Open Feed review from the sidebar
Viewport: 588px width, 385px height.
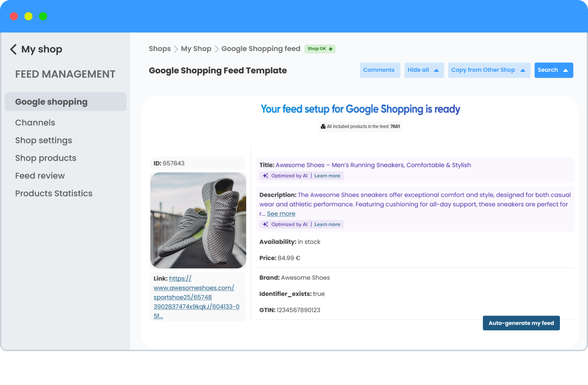[40, 175]
